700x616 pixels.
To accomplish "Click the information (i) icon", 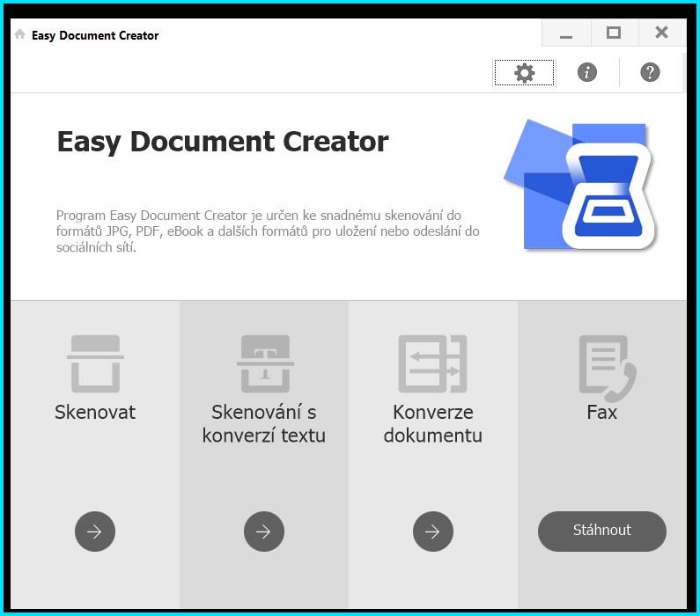I will [587, 72].
